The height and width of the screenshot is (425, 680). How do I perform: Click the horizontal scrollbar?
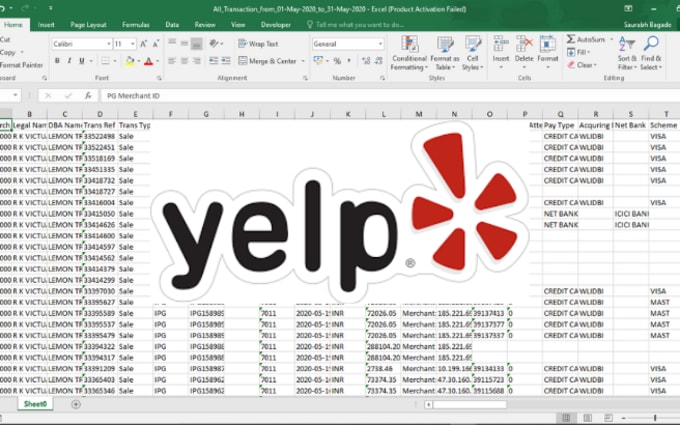469,404
